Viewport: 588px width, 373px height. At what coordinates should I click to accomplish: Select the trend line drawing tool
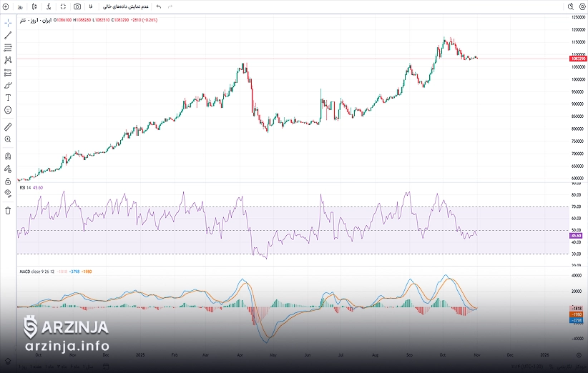[x=8, y=35]
